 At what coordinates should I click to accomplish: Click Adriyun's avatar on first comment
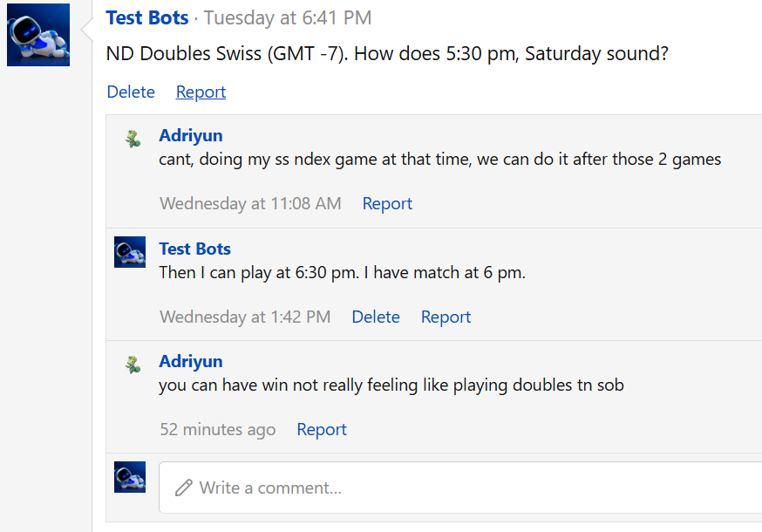coord(133,139)
